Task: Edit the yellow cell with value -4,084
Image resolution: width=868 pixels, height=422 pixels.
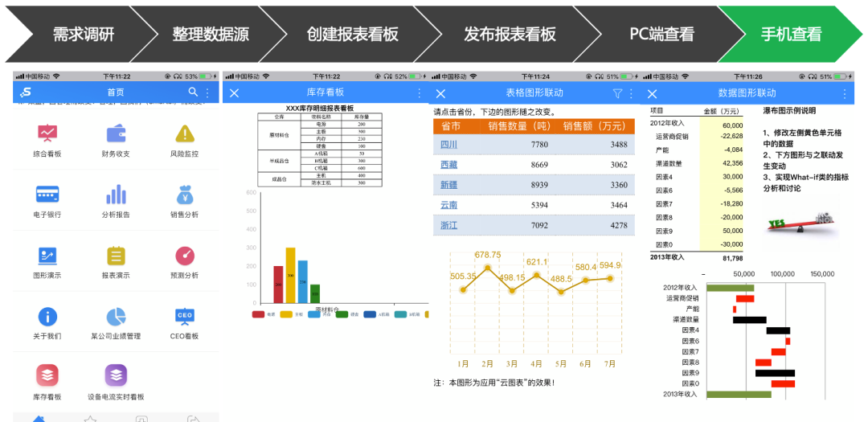Action: [721, 150]
